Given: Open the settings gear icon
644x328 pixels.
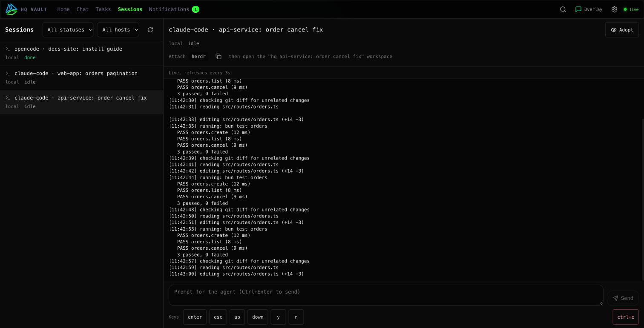Looking at the screenshot, I should click(x=614, y=9).
